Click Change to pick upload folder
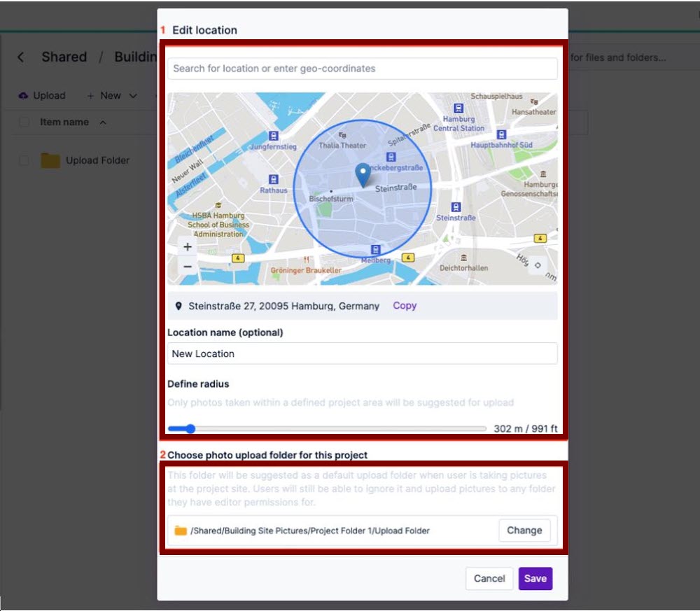Viewport: 700px width, 611px height. pyautogui.click(x=524, y=531)
